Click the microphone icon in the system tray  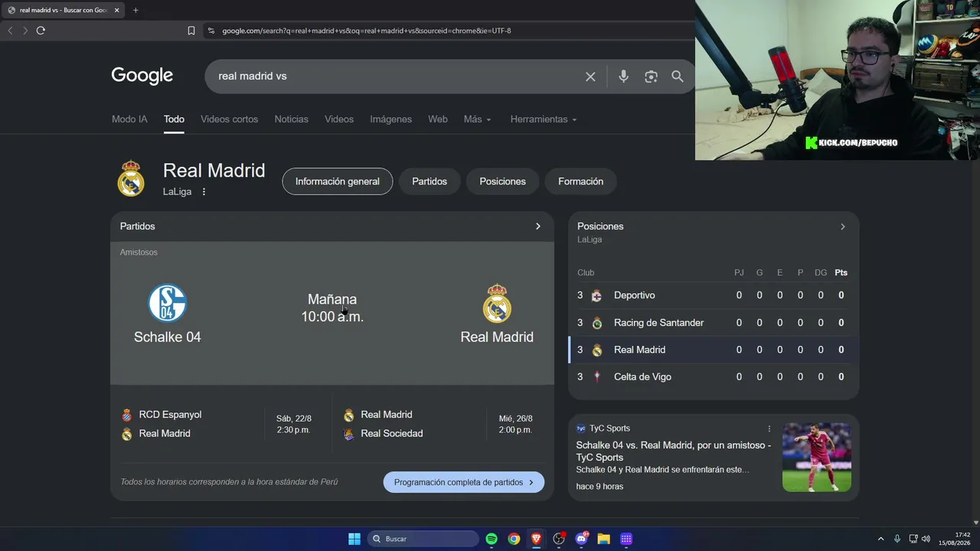click(x=897, y=539)
